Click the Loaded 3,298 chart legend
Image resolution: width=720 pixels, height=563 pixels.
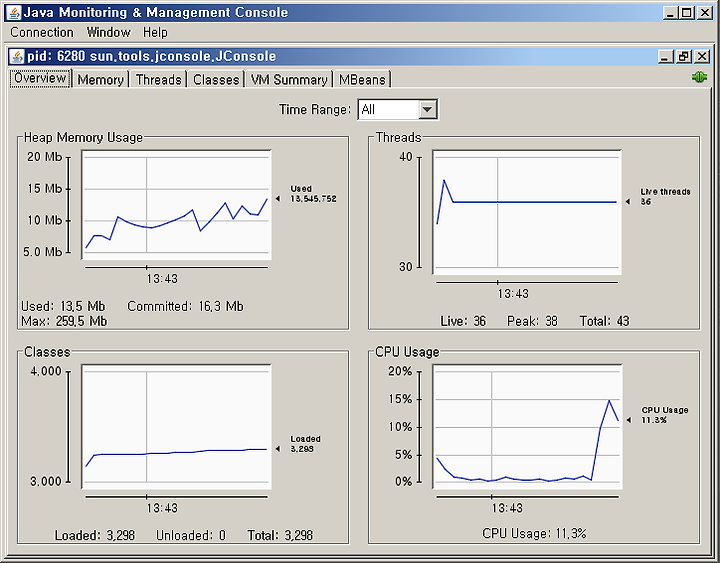click(300, 444)
